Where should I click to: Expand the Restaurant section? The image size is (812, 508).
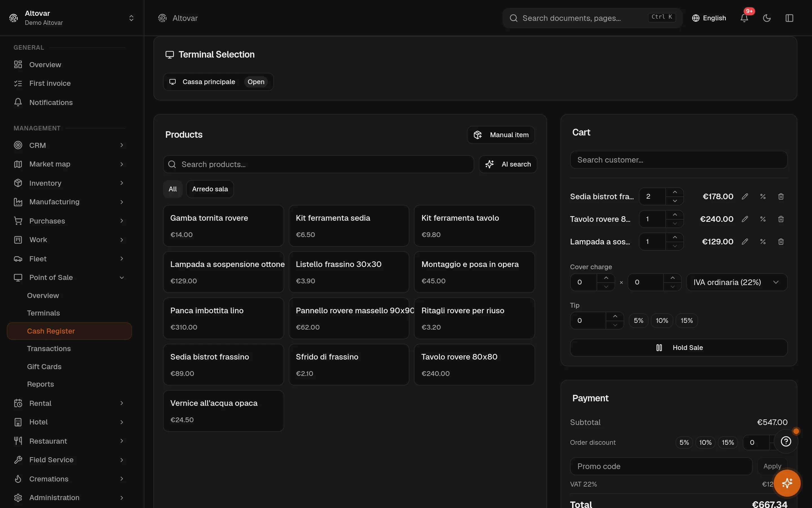[x=69, y=441]
